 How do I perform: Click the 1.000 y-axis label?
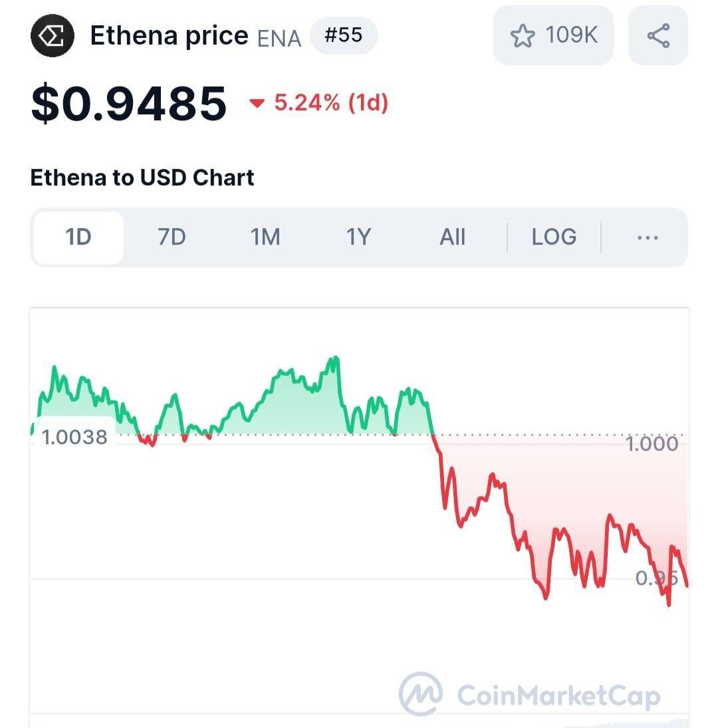click(x=652, y=443)
